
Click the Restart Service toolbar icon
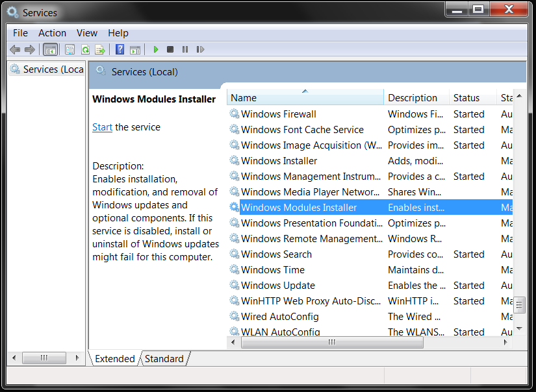point(200,49)
